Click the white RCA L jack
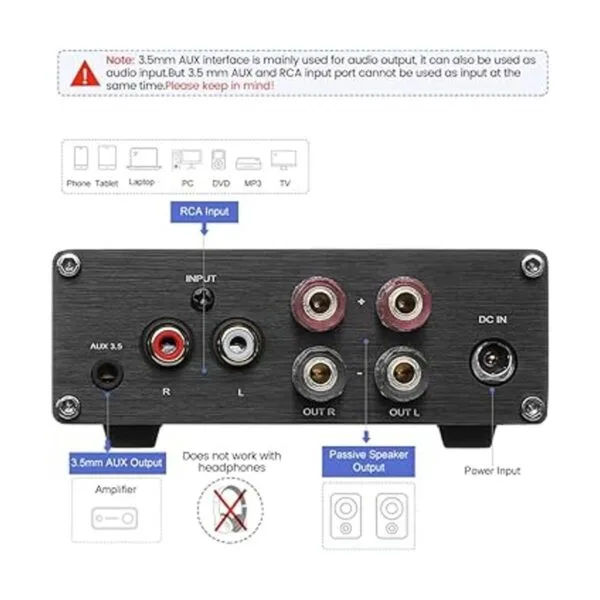This screenshot has width=600, height=600. tap(238, 344)
